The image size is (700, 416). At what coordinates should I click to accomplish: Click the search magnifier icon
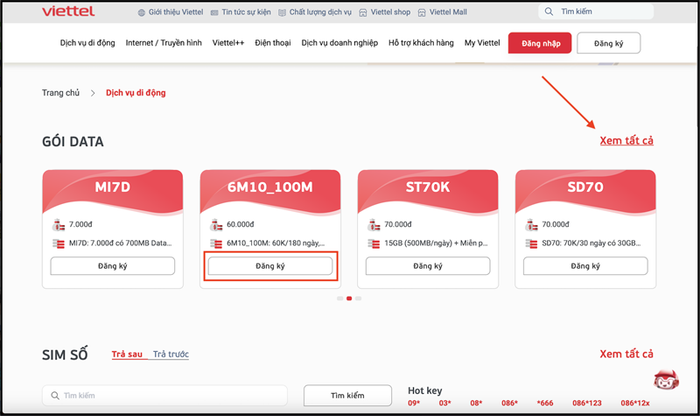click(x=550, y=12)
